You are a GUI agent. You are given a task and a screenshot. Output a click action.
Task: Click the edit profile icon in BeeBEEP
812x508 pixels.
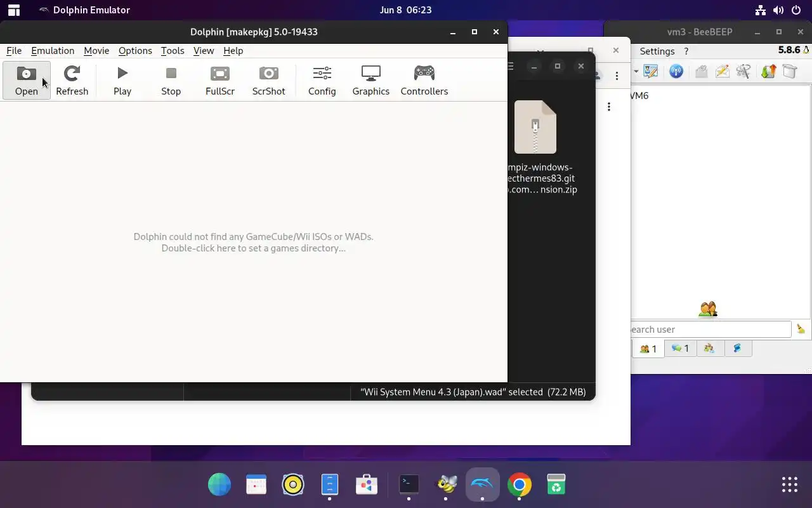tap(651, 72)
